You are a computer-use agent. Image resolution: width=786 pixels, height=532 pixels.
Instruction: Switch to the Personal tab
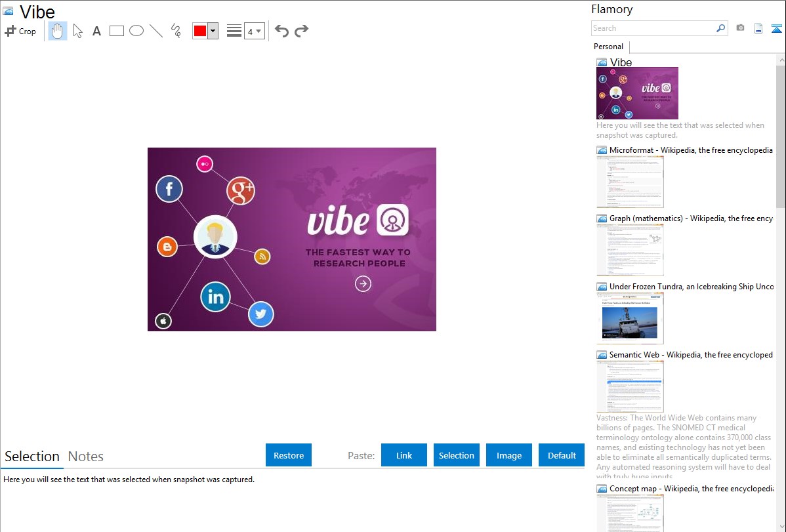(x=609, y=47)
